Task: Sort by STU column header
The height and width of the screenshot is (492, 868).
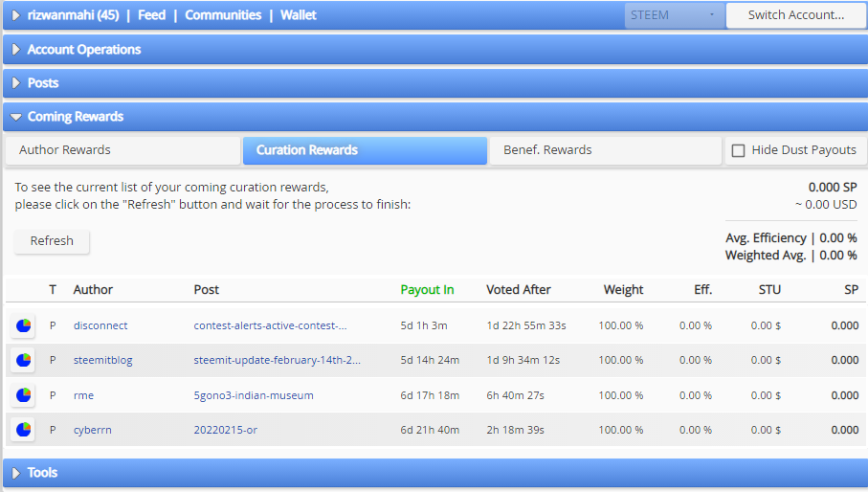Action: [769, 289]
